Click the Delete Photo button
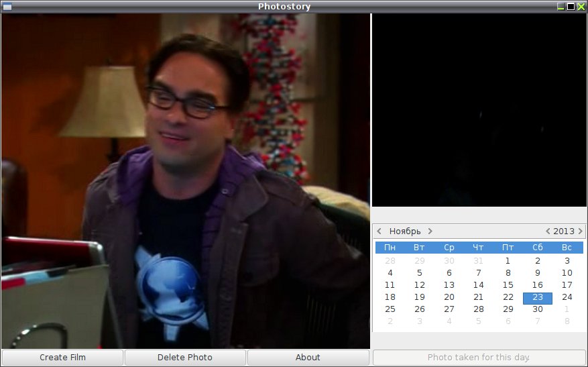The height and width of the screenshot is (367, 588). pyautogui.click(x=185, y=357)
